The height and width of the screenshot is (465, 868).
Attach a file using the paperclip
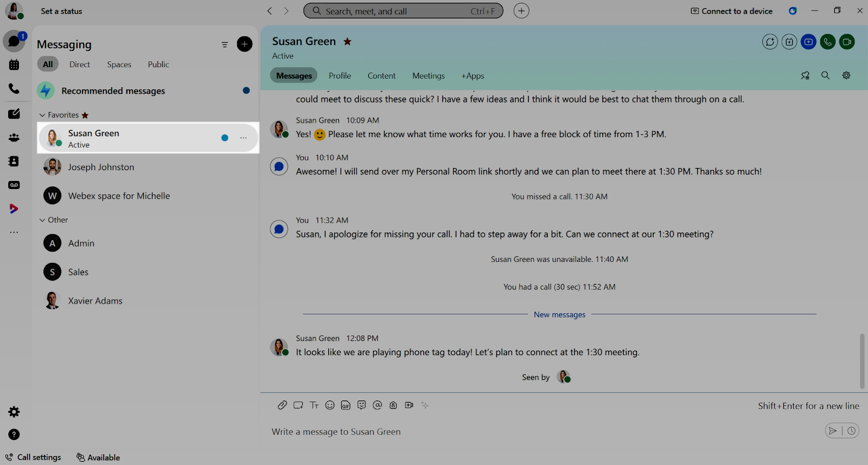tap(282, 405)
